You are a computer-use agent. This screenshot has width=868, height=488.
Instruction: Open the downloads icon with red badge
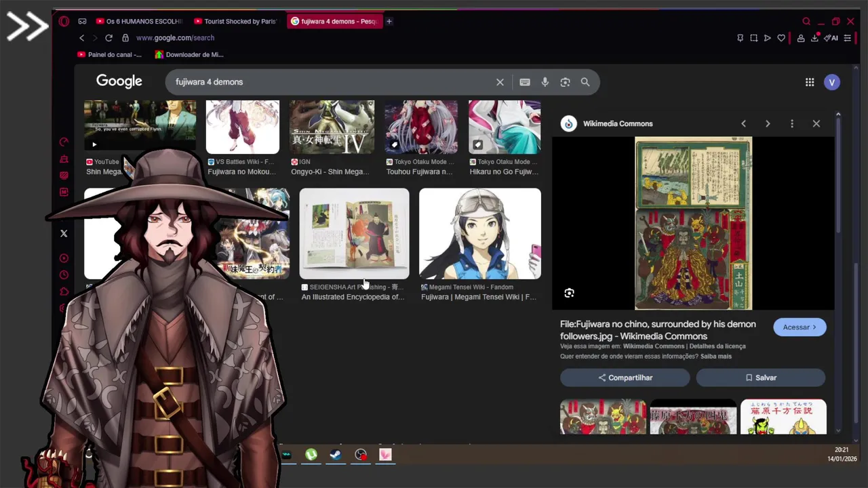click(814, 38)
